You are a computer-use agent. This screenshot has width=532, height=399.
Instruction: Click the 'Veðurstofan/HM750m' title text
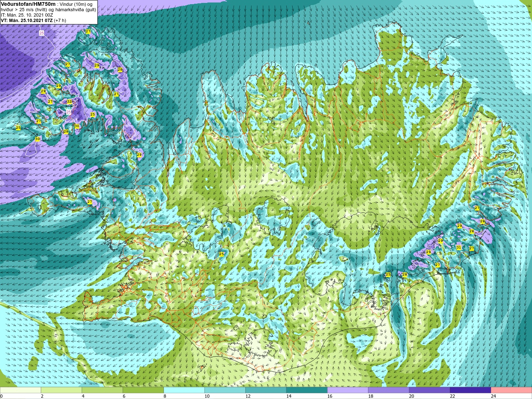tap(28, 4)
